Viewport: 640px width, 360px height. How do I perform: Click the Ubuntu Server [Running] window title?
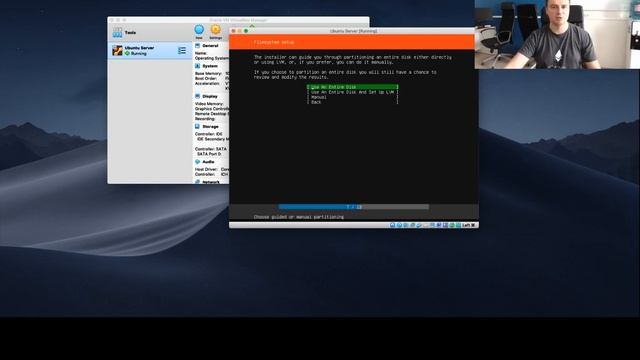(x=353, y=31)
